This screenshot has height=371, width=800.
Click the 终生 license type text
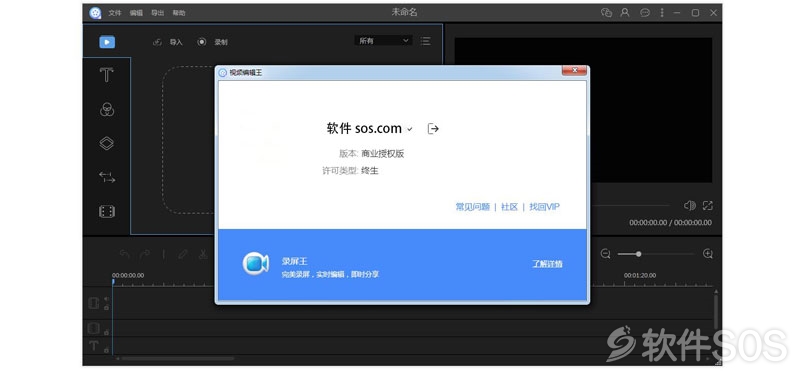pyautogui.click(x=370, y=171)
